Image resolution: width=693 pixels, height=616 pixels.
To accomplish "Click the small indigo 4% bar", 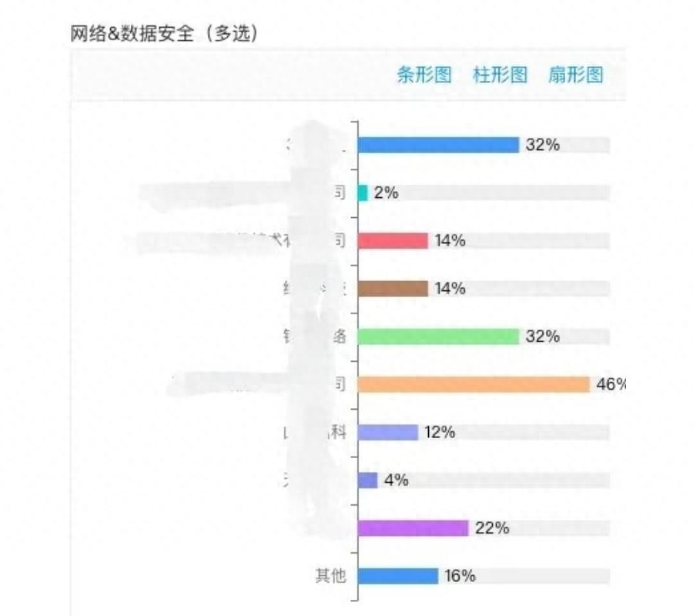I will [x=368, y=480].
